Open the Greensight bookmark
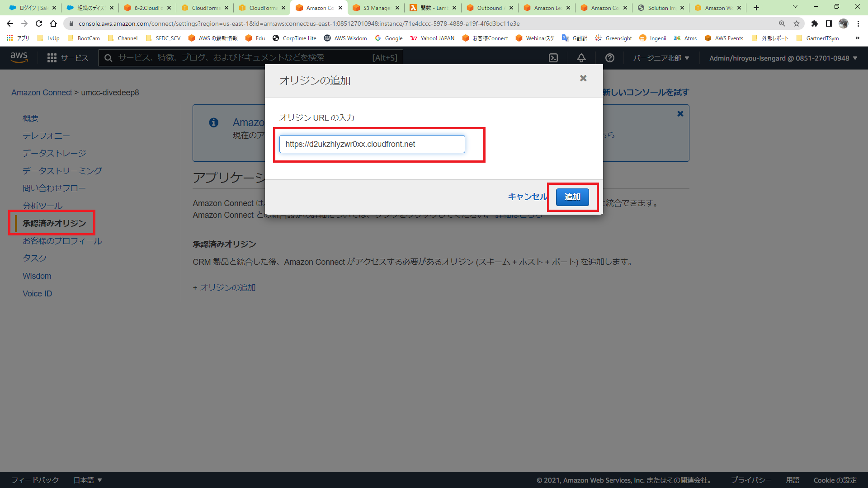The width and height of the screenshot is (868, 488). pyautogui.click(x=613, y=38)
